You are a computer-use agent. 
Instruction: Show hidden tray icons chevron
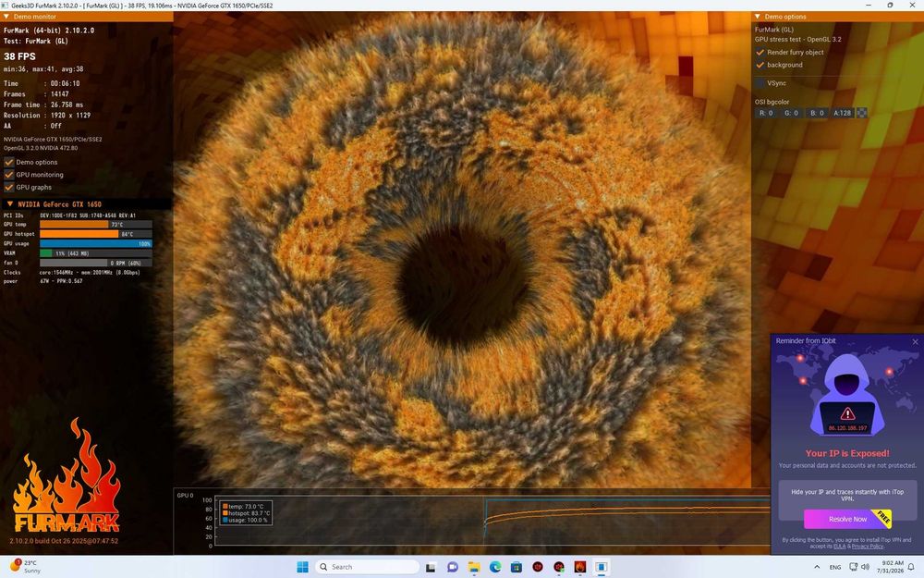817,567
